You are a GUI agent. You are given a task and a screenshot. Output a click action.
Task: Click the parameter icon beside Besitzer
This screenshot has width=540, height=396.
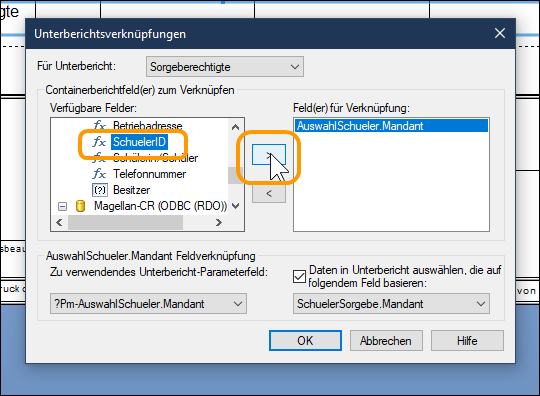[100, 190]
